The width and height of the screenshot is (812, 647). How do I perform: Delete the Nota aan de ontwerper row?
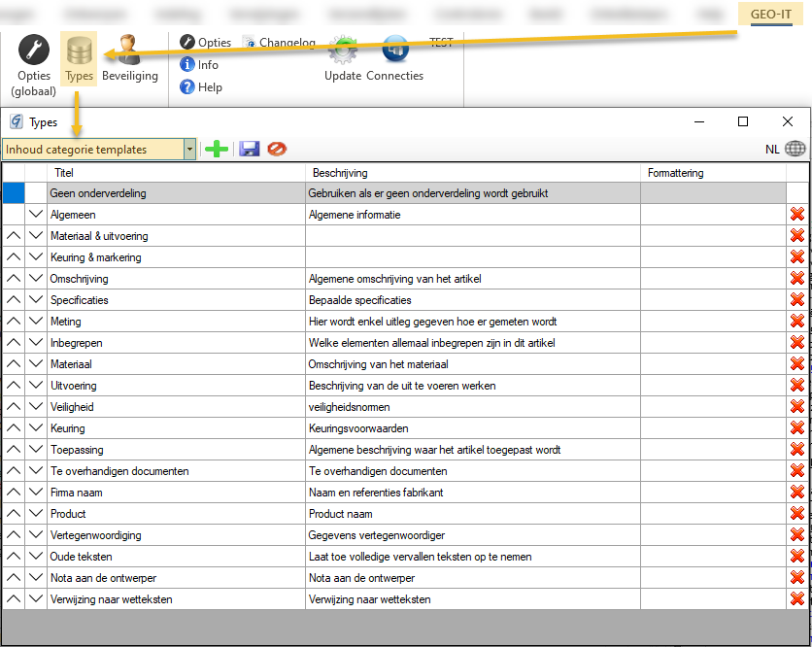[797, 578]
